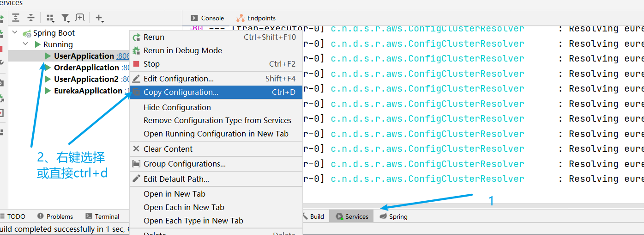Select UserApplication2 in the services tree
The image size is (644, 235).
(x=86, y=79)
